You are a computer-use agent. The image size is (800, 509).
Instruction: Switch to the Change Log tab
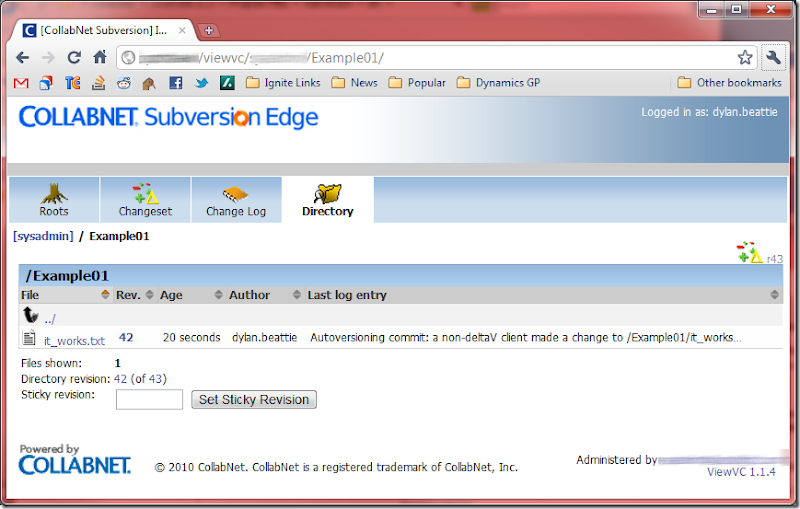pyautogui.click(x=236, y=200)
